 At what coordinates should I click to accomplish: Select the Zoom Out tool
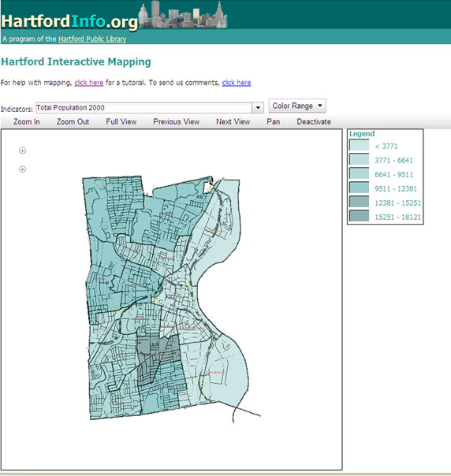point(73,121)
